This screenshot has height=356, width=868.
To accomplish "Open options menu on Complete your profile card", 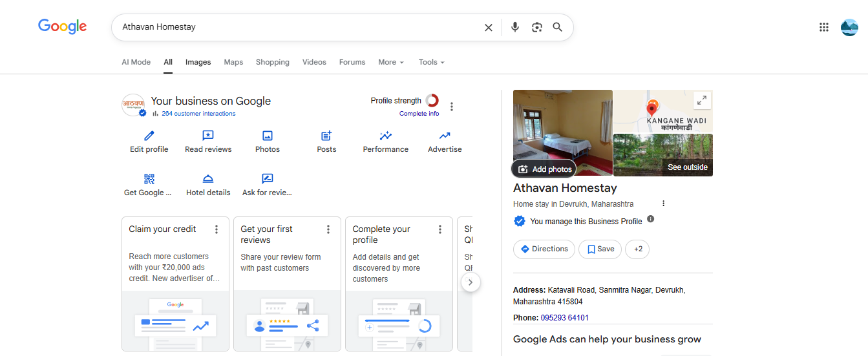I will [440, 229].
